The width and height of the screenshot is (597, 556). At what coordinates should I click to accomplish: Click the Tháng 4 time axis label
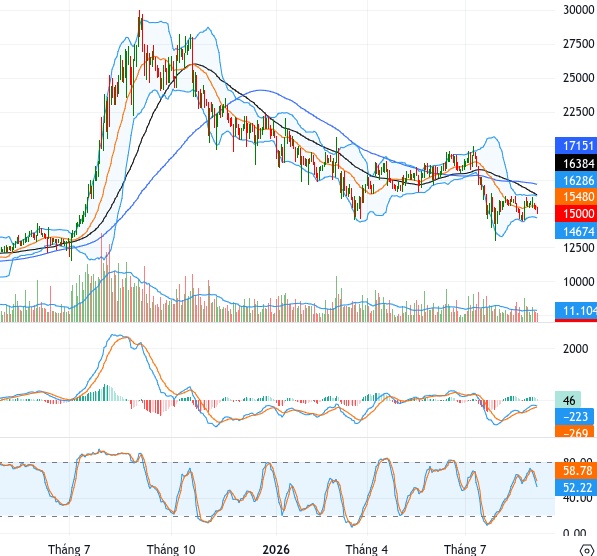[x=367, y=550]
